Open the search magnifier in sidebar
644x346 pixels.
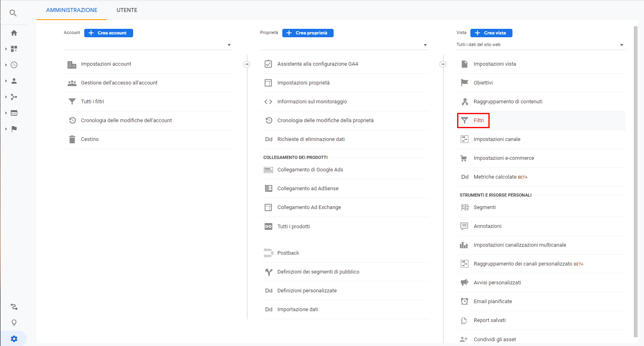coord(13,13)
